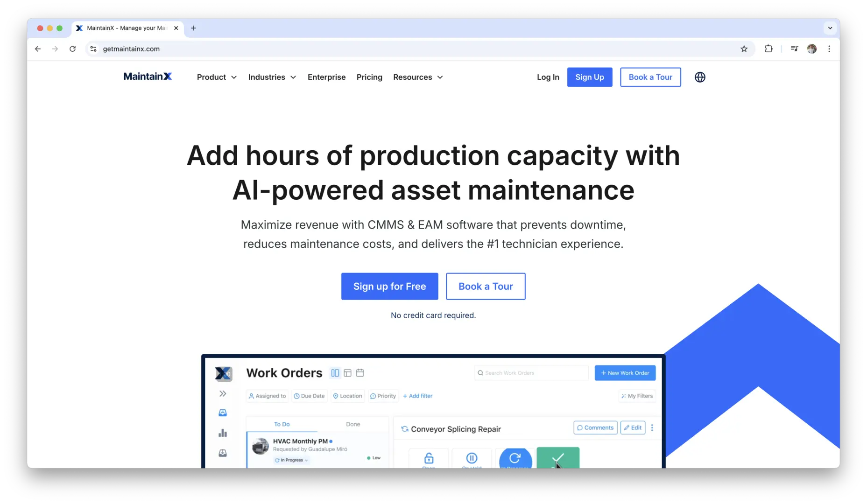Expand the Product menu
Image resolution: width=867 pixels, height=504 pixels.
pos(217,77)
